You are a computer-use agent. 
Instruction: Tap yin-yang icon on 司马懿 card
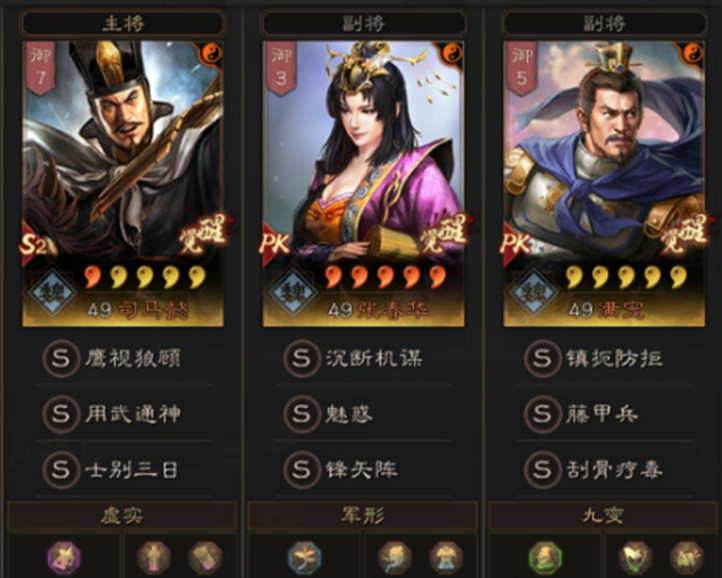[212, 54]
